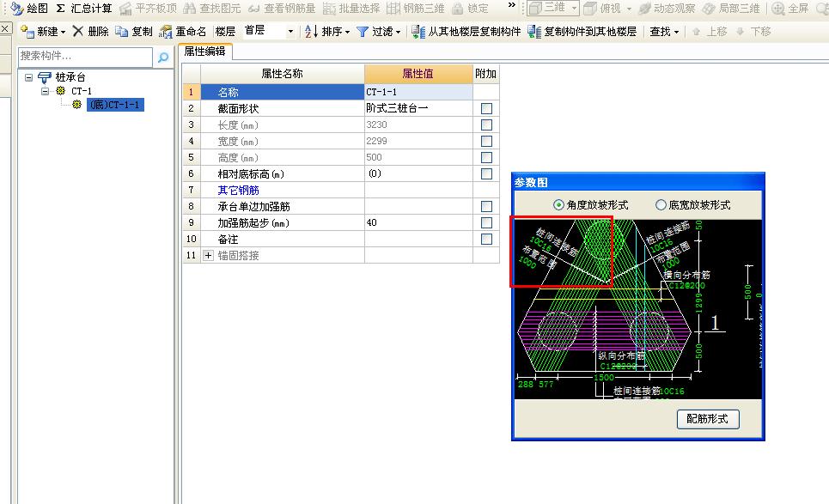
Task: Open the 首层 floor dropdown
Action: pos(290,32)
